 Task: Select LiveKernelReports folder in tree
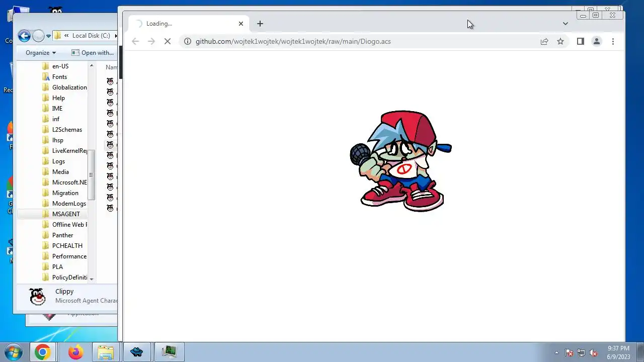point(69,151)
